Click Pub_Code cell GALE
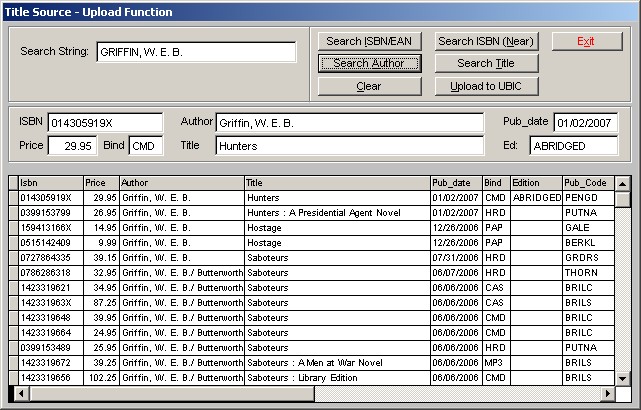Viewport: 641px width, 410px height. coord(589,228)
